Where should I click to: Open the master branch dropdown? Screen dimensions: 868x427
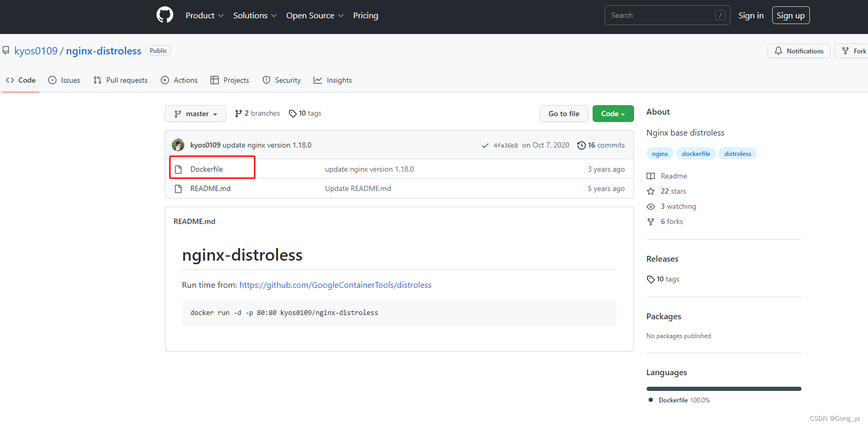pos(195,114)
